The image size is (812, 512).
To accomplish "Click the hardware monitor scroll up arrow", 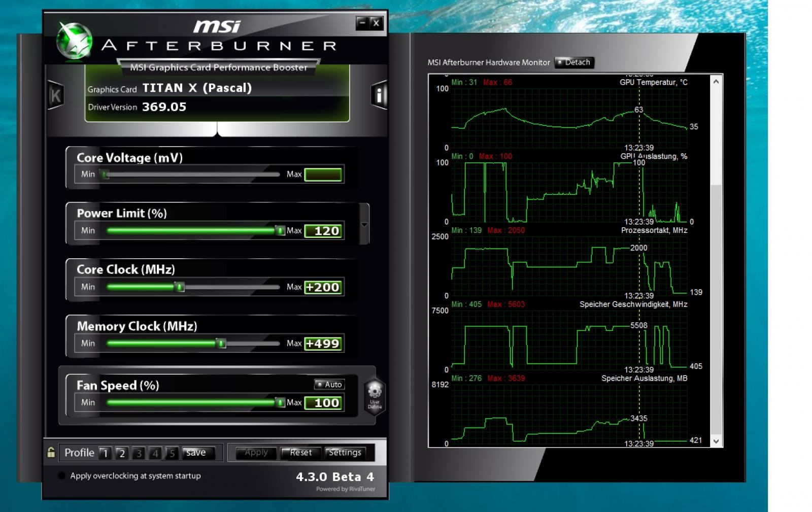I will point(716,81).
